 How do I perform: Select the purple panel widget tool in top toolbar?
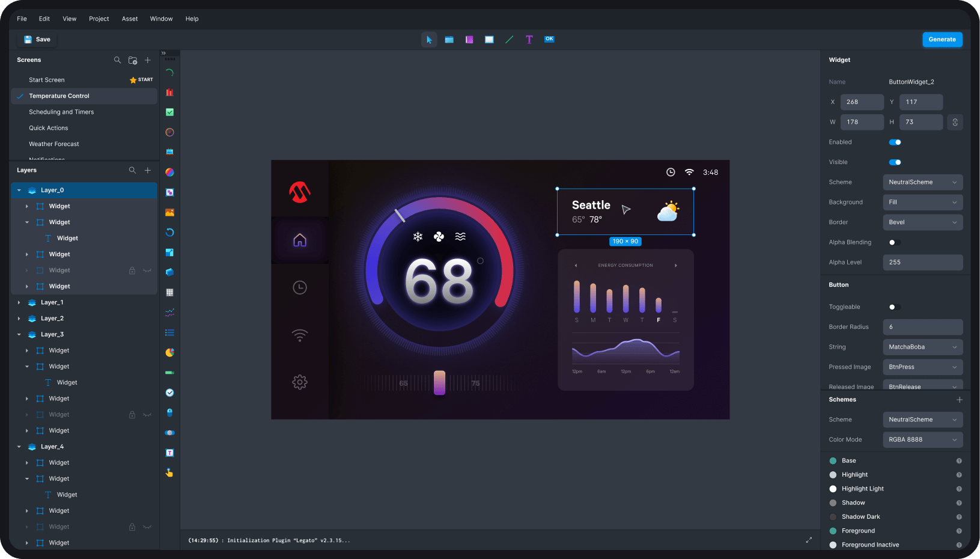[x=469, y=40]
